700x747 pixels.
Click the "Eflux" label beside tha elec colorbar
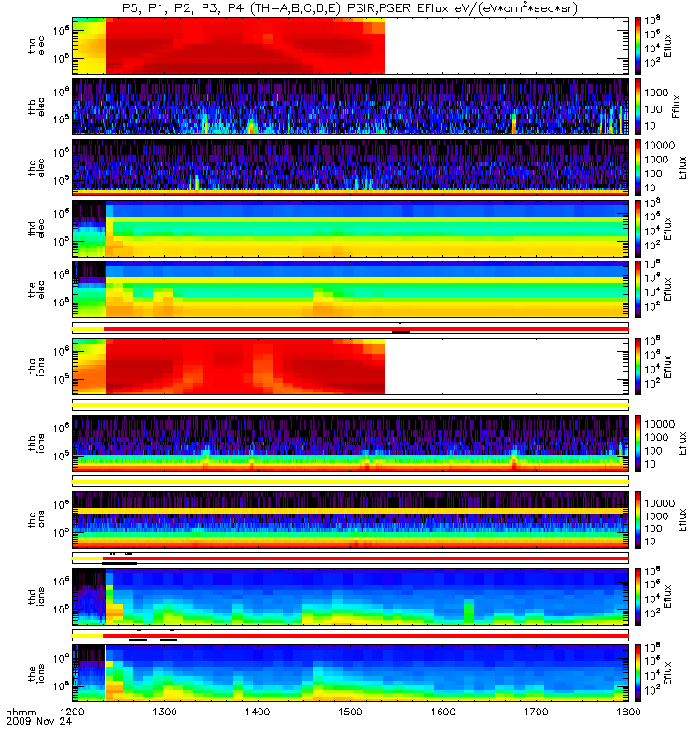point(667,46)
